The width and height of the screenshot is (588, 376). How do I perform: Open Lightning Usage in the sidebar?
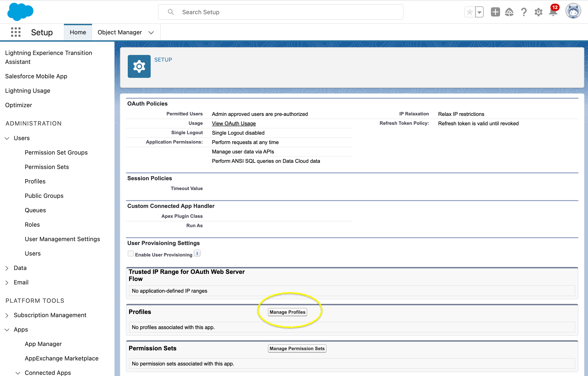(x=28, y=91)
